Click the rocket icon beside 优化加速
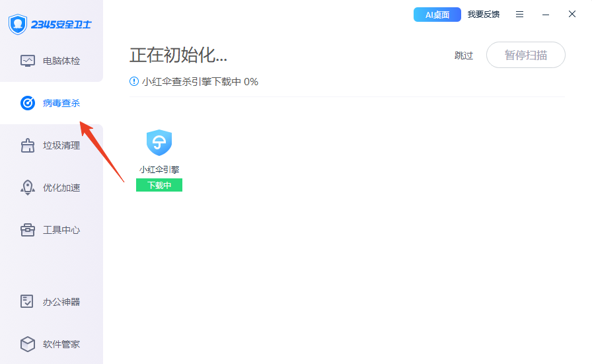The width and height of the screenshot is (592, 364). coord(28,188)
